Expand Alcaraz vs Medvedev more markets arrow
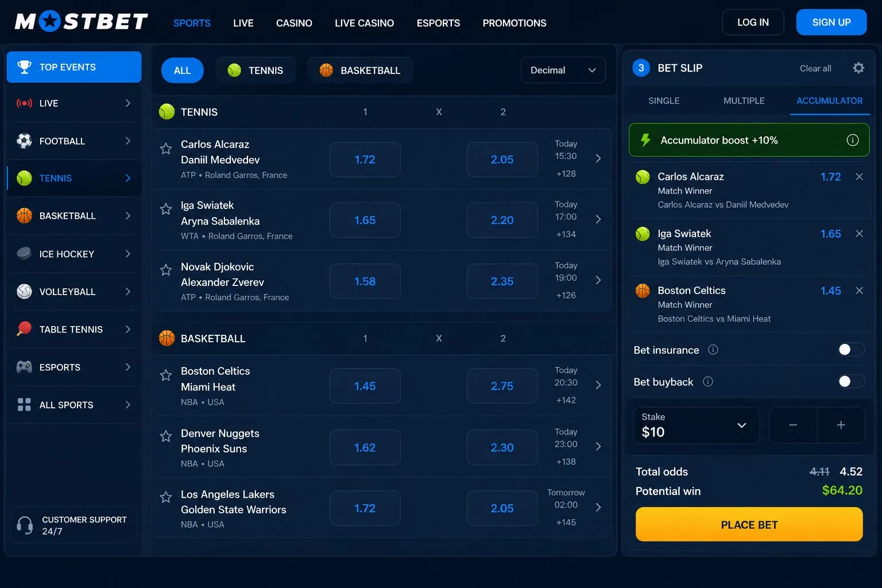882x588 pixels. coord(598,158)
